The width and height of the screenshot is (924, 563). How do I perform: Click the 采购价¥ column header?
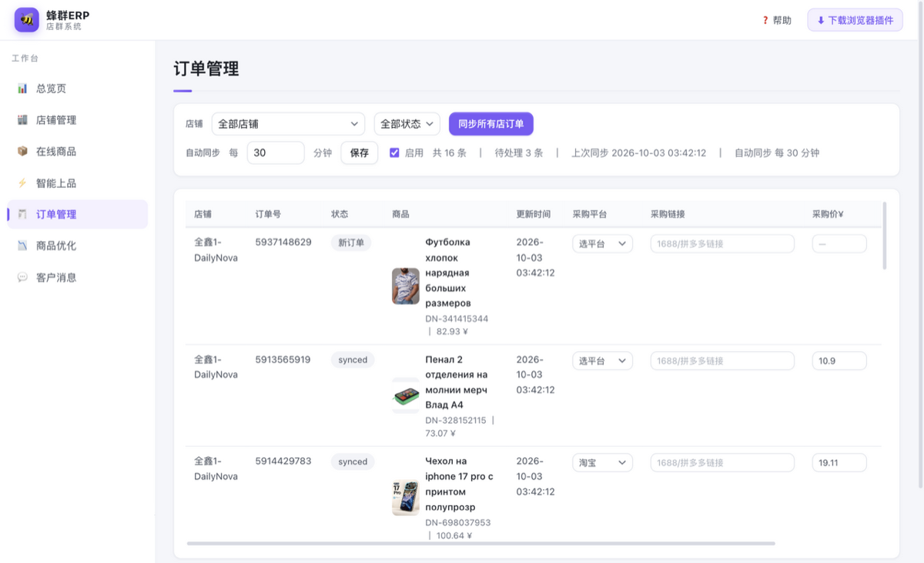coord(828,214)
